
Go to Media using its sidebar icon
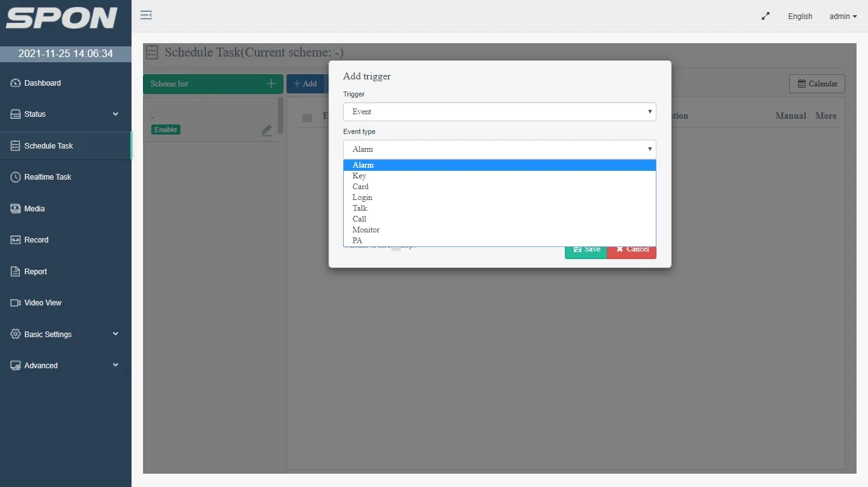coord(16,209)
